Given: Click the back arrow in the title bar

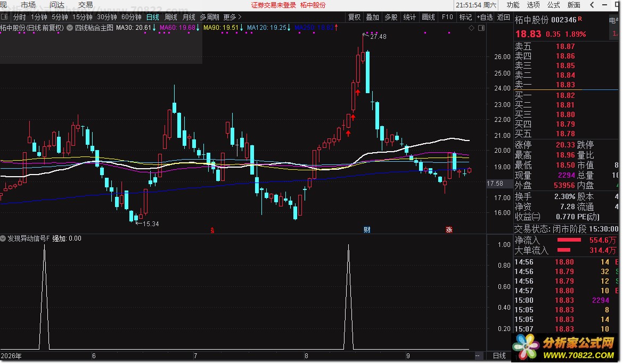Looking at the screenshot, I should click(592, 5).
